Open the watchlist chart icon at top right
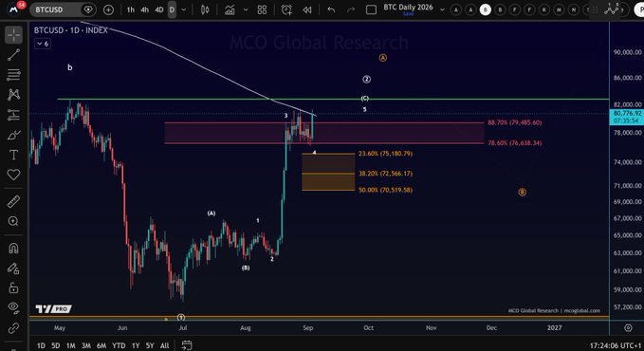The height and width of the screenshot is (351, 644). pos(612,9)
